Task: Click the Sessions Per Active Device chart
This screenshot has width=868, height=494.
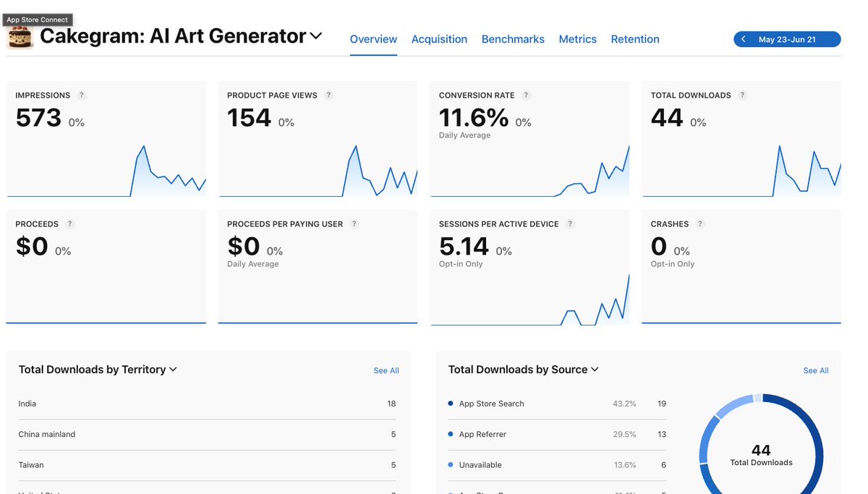Action: [530, 299]
